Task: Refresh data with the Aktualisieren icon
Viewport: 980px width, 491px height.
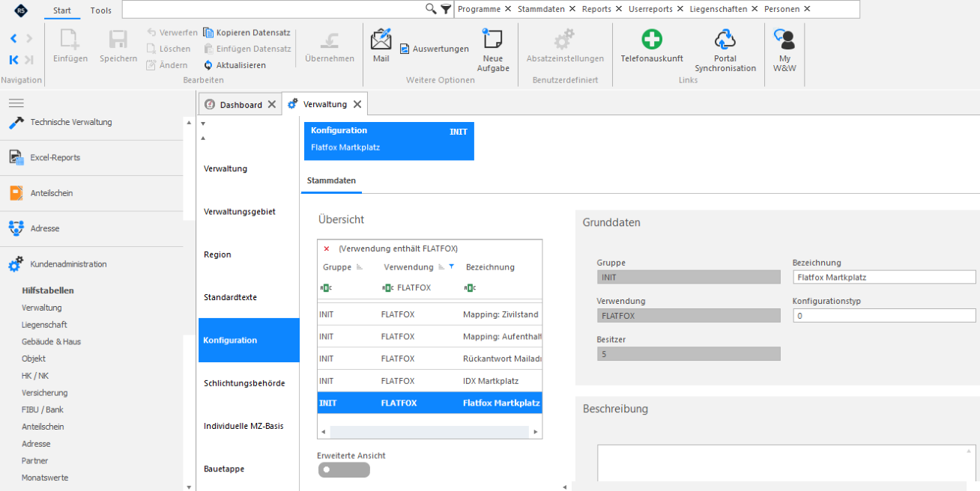Action: click(x=208, y=65)
